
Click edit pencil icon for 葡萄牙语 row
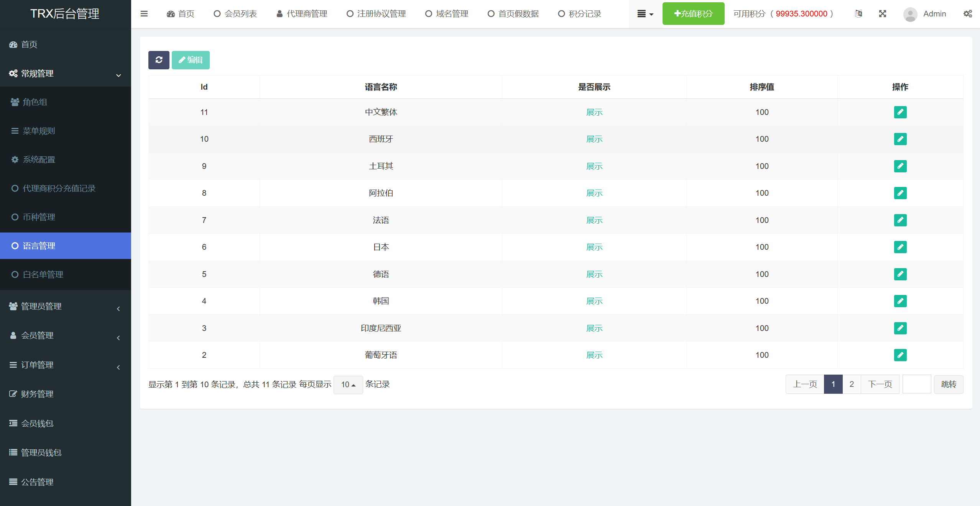900,355
